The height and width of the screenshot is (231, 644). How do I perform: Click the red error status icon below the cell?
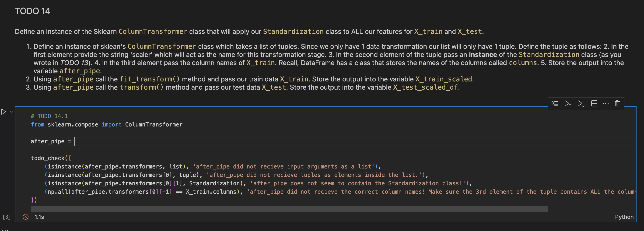click(x=25, y=217)
